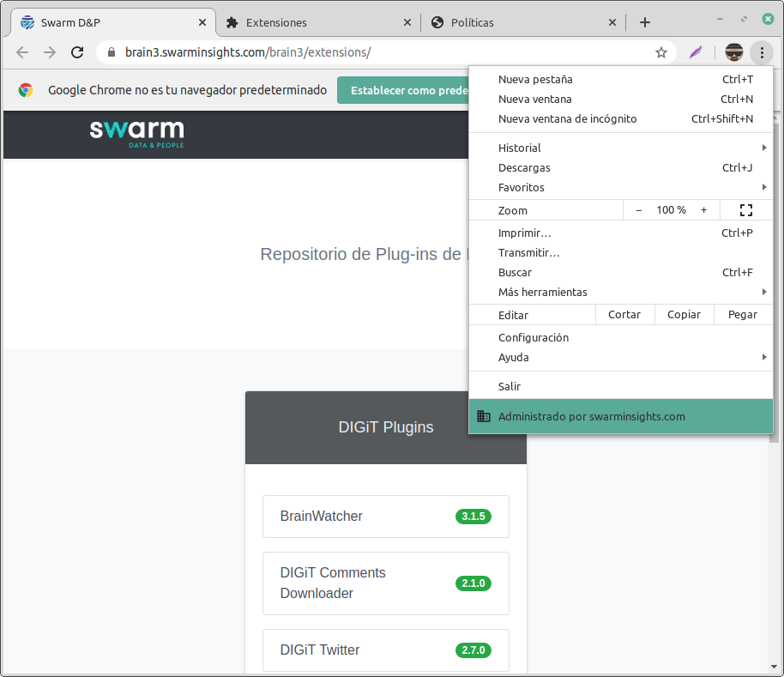The width and height of the screenshot is (784, 677).
Task: Click the padlock site info icon
Action: click(112, 52)
